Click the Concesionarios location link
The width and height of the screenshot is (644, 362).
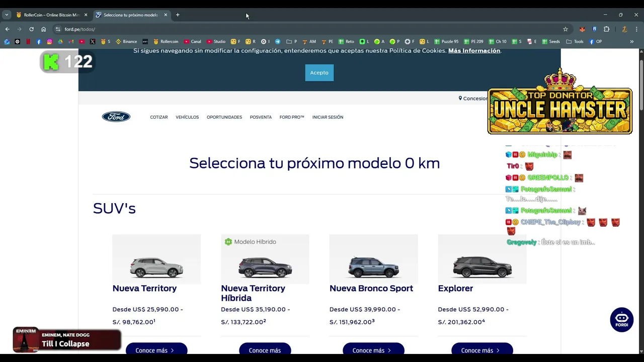coord(473,99)
